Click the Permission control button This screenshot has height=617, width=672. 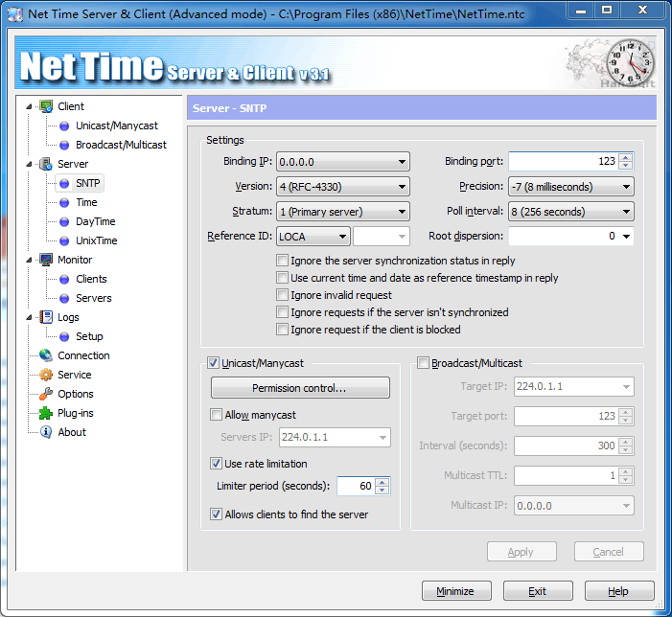coord(300,388)
